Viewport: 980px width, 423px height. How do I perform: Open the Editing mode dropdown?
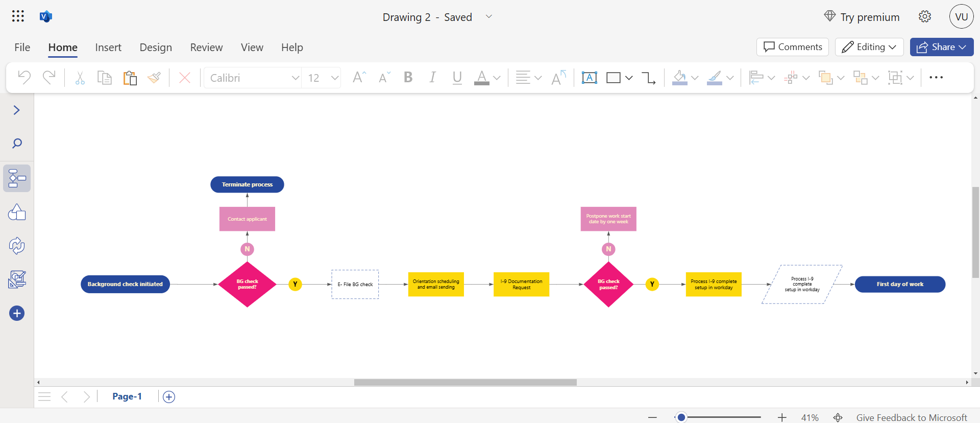tap(869, 47)
